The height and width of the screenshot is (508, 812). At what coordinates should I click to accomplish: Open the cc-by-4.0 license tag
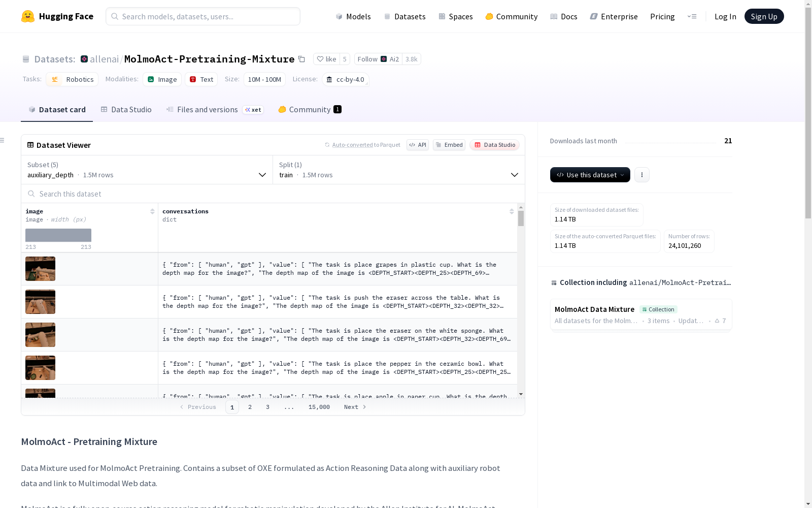pos(346,79)
